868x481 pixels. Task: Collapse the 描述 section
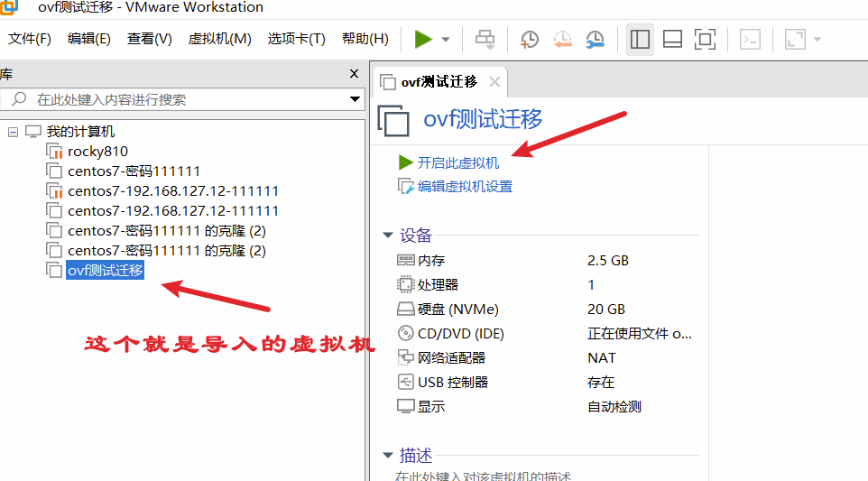point(387,456)
